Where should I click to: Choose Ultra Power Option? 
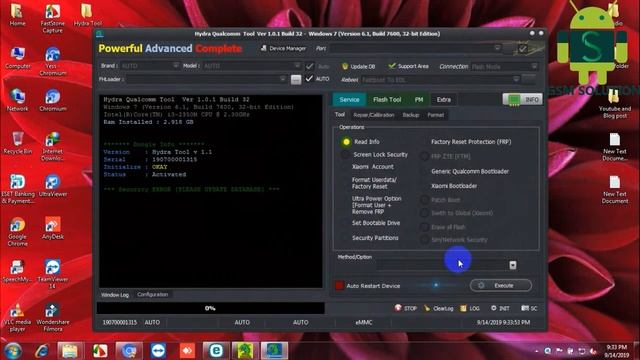coord(376,205)
